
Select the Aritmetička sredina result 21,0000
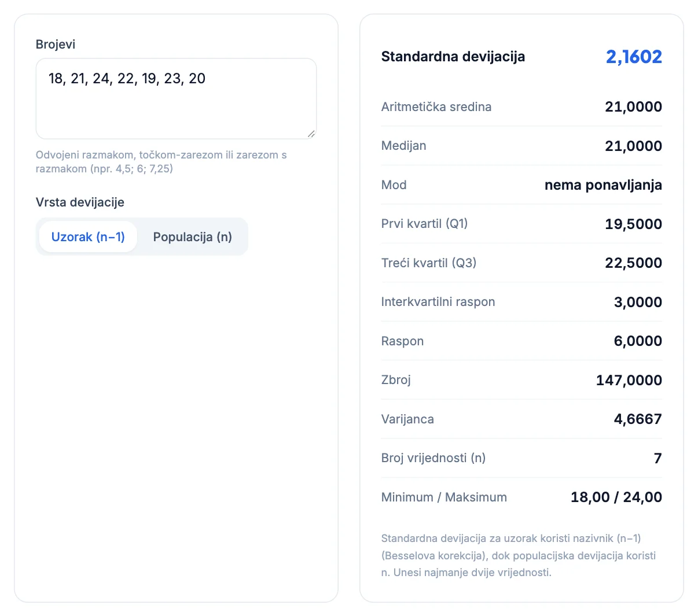(x=633, y=106)
